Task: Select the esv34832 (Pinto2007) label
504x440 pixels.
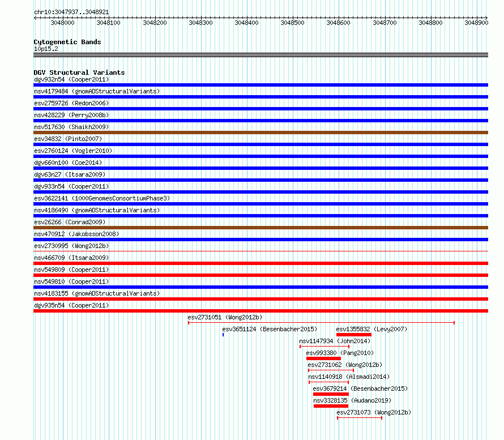Action: click(68, 139)
